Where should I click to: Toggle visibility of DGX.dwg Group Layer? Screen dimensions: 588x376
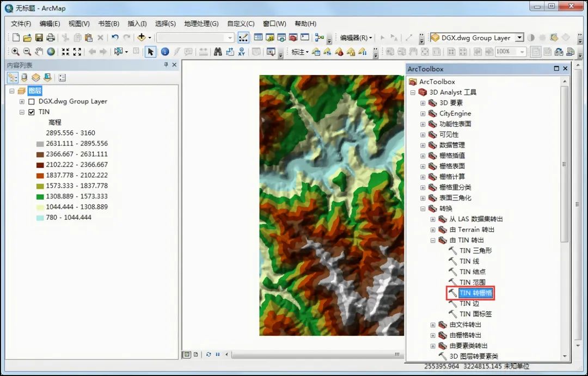point(32,101)
